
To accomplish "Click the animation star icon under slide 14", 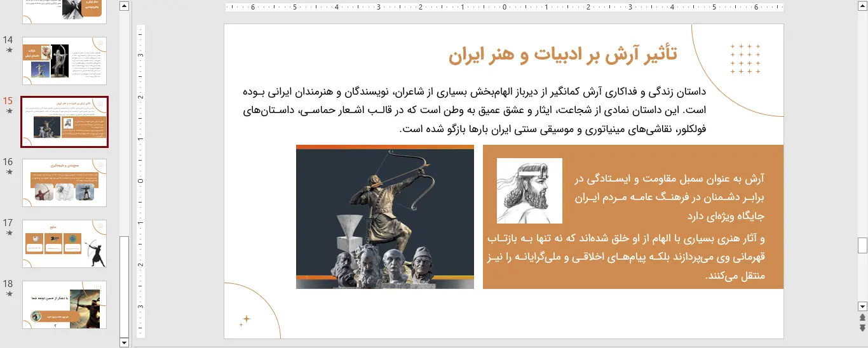I will pyautogui.click(x=8, y=50).
